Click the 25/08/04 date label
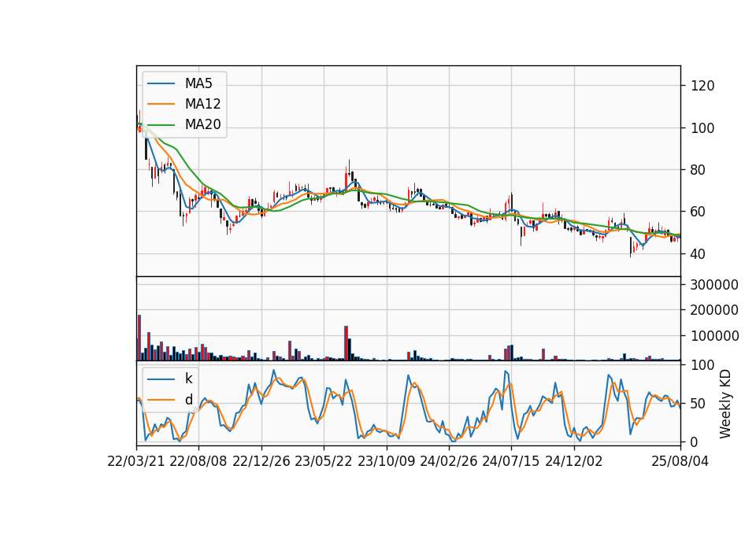The image size is (756, 543). click(x=680, y=461)
